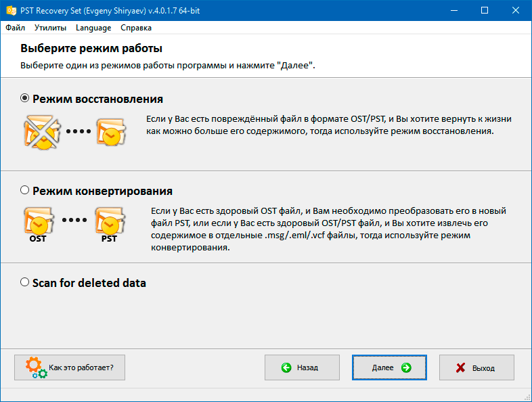Click the red X icon on Выход
This screenshot has width=532, height=402.
(460, 367)
